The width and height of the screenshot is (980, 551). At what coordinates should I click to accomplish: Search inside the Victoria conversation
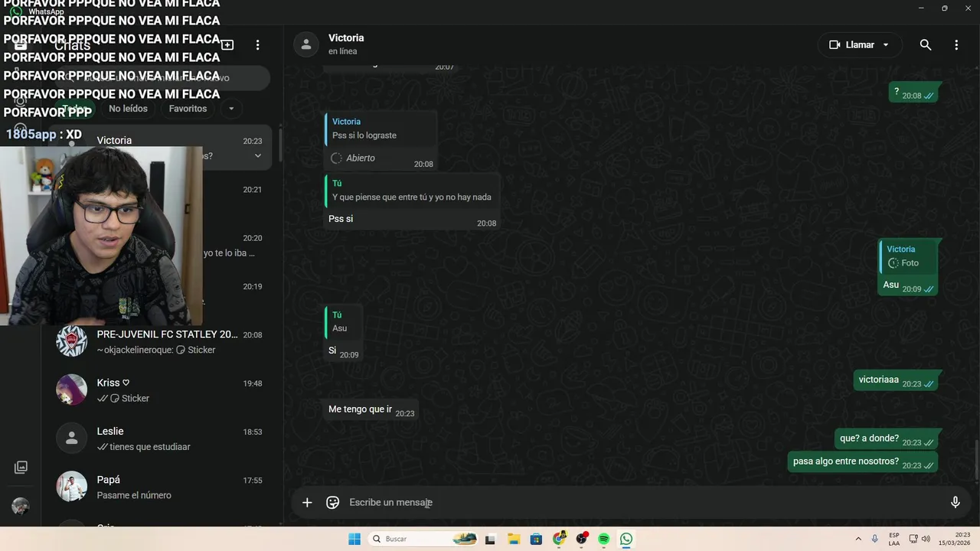click(926, 45)
